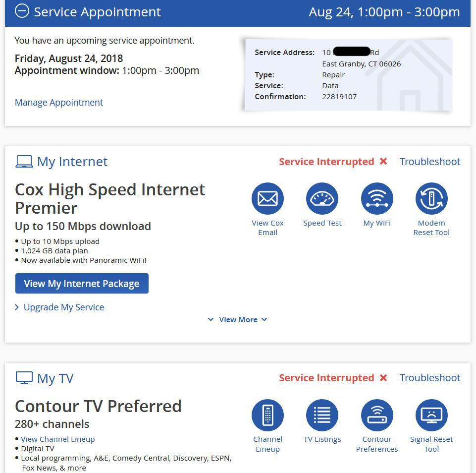
Task: Click the View My Internet Package button
Action: coord(82,284)
